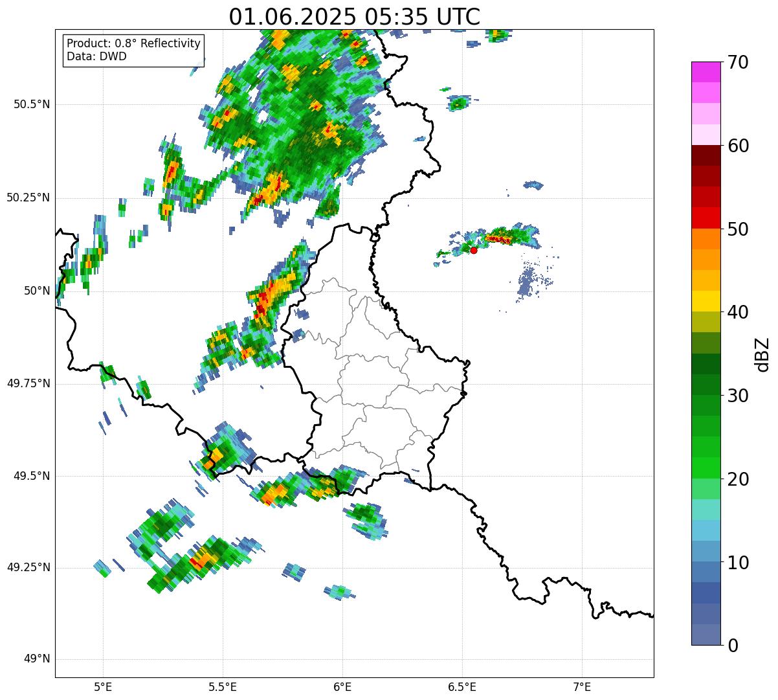Image resolution: width=778 pixels, height=700 pixels.
Task: Click the "49.75°N" latitude label
Action: (28, 383)
